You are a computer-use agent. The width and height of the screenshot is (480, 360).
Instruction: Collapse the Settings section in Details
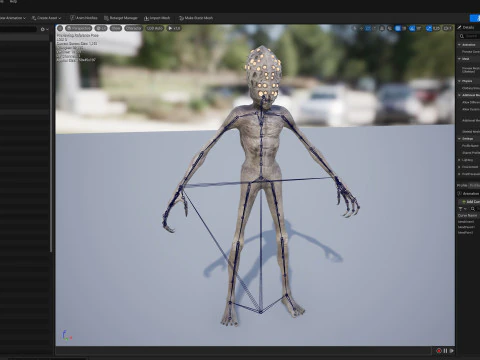(459, 138)
